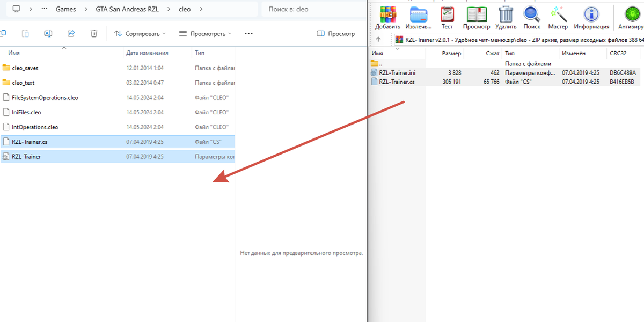The image size is (644, 322).
Task: Click the cleo breadcrumb segment
Action: [x=185, y=9]
